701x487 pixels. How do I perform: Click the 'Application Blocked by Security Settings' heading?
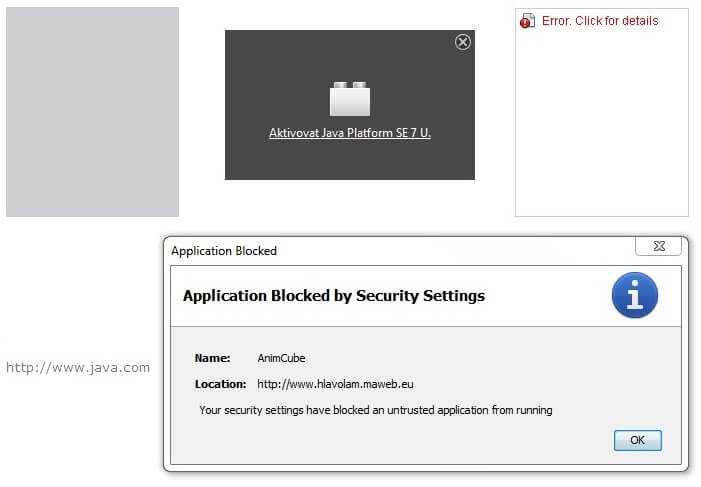click(x=334, y=296)
